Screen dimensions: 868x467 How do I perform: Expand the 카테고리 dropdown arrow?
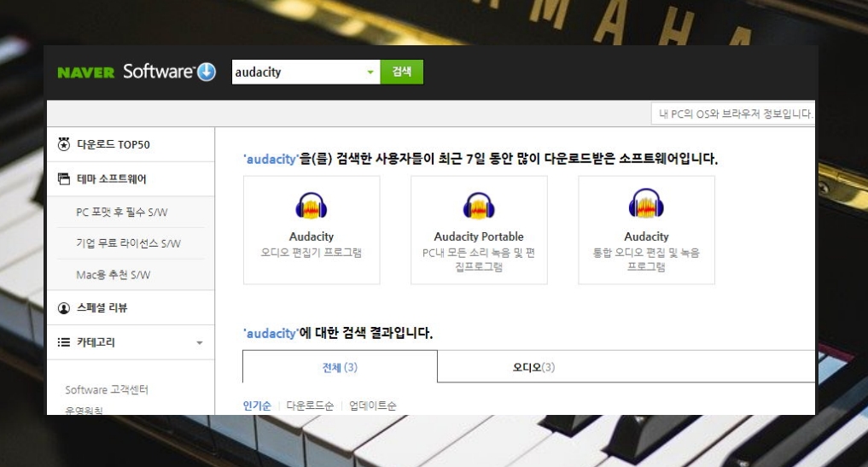click(x=200, y=343)
